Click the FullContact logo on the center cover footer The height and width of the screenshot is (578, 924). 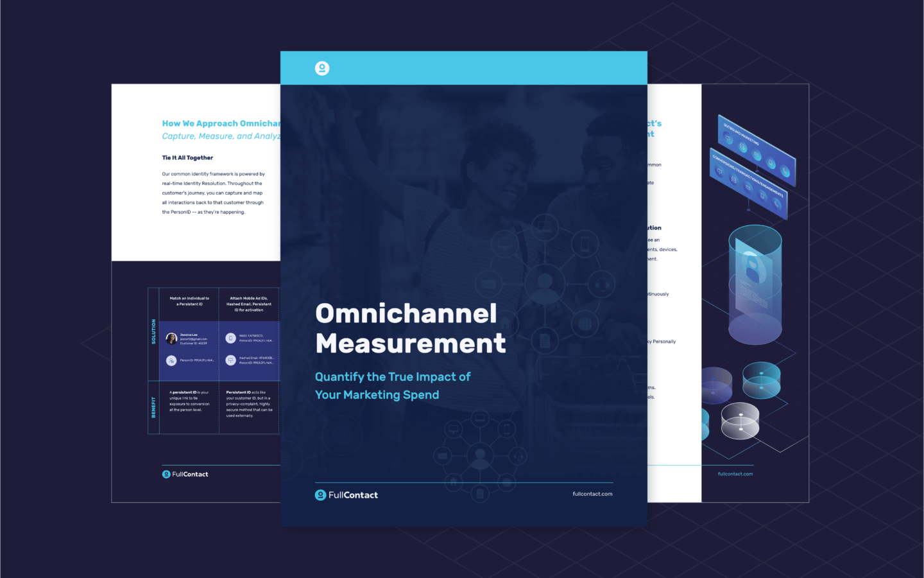[346, 495]
